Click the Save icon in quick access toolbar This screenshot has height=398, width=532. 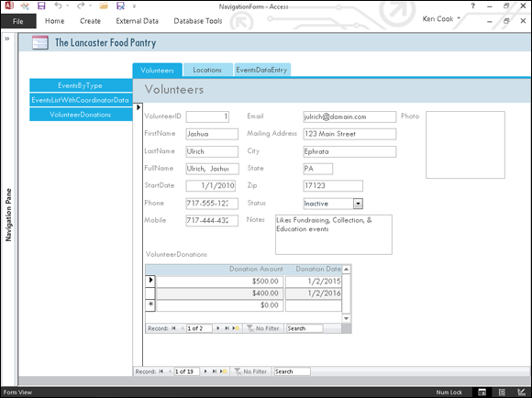coord(41,6)
